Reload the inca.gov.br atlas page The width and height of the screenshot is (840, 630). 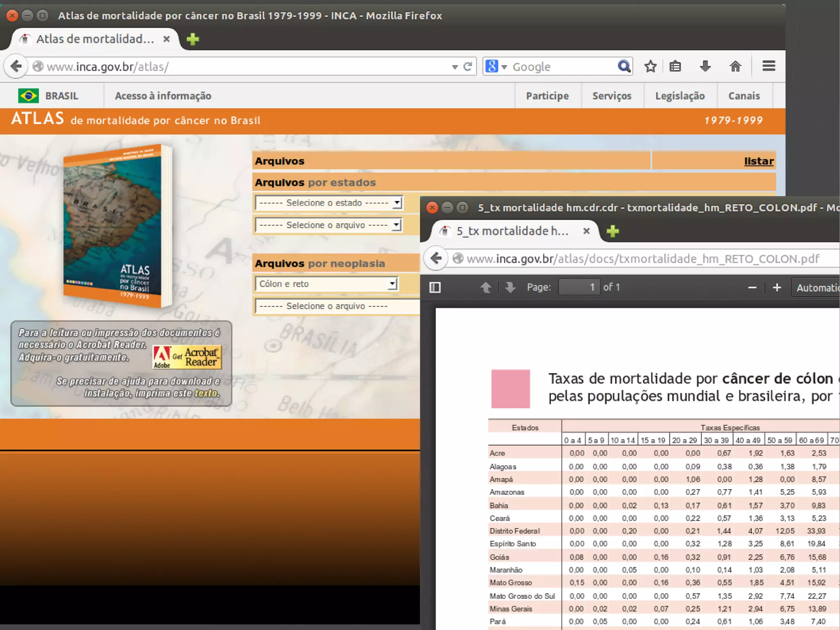point(468,66)
